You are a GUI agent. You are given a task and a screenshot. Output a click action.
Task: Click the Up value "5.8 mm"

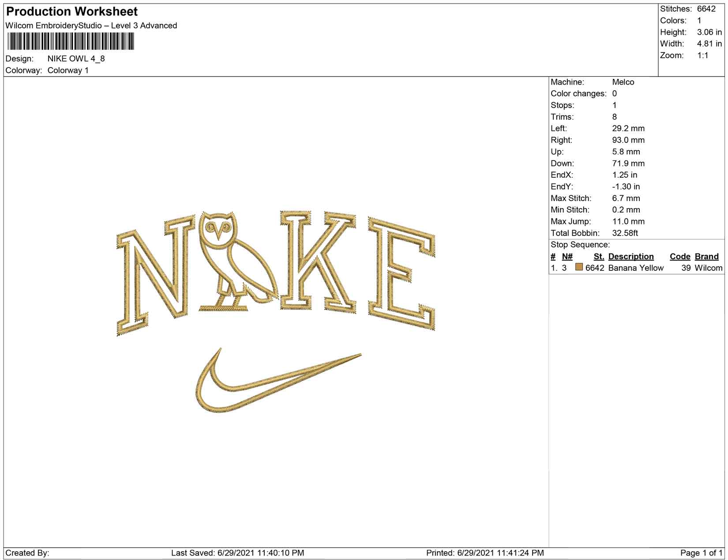click(x=626, y=152)
